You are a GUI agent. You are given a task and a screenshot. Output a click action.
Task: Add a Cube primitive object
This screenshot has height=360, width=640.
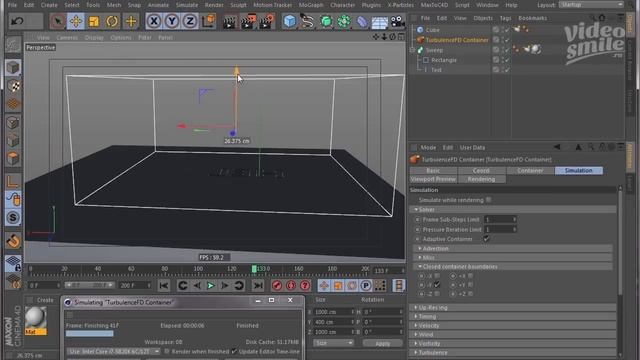[x=289, y=21]
